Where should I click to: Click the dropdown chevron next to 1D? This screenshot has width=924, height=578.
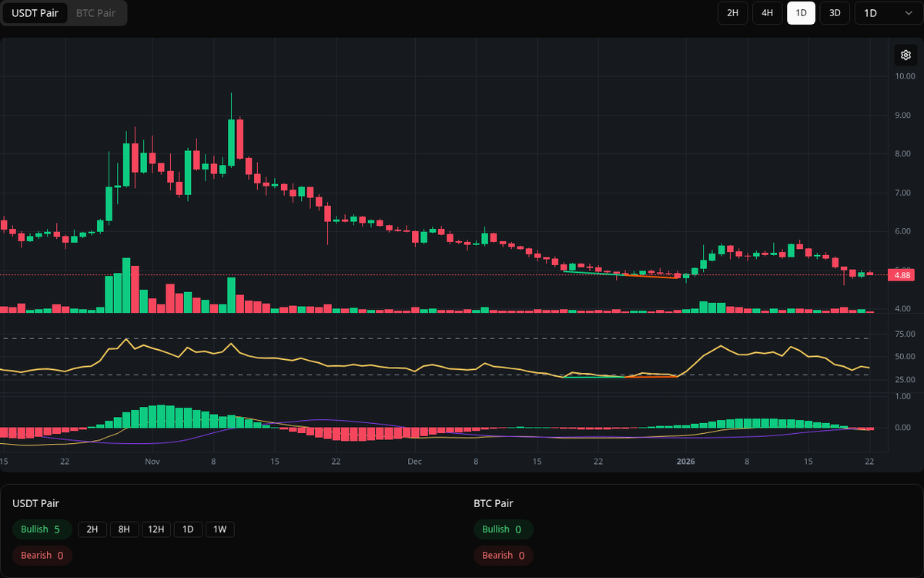coord(910,13)
